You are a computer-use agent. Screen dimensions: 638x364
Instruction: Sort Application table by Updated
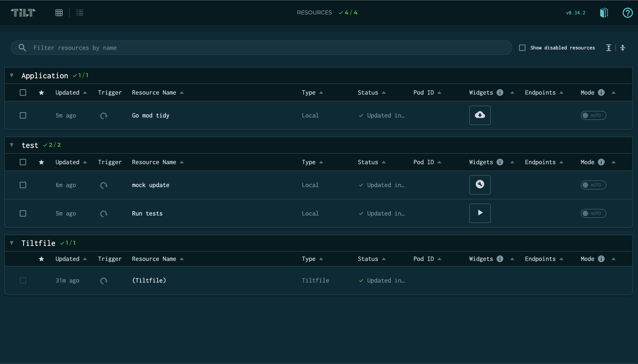(71, 92)
